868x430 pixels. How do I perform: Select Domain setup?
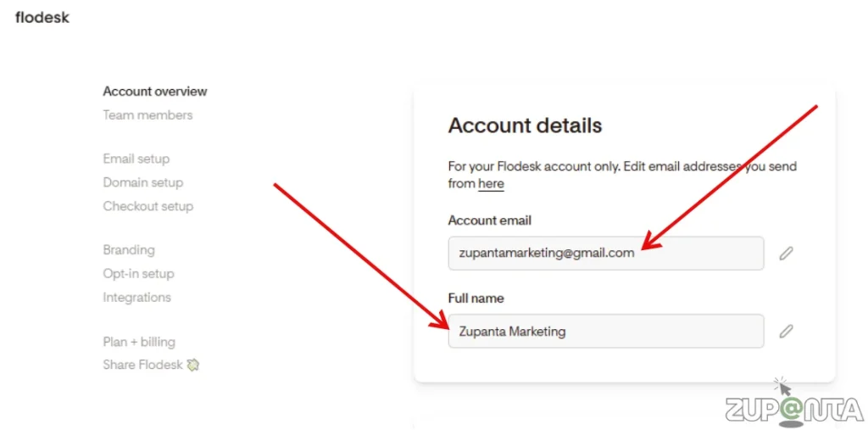point(143,182)
